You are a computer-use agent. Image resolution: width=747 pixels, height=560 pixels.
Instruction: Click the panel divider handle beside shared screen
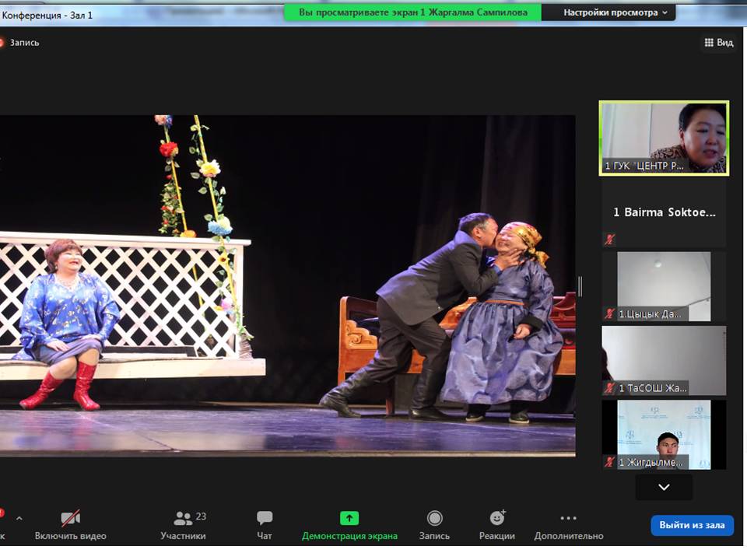pos(580,286)
